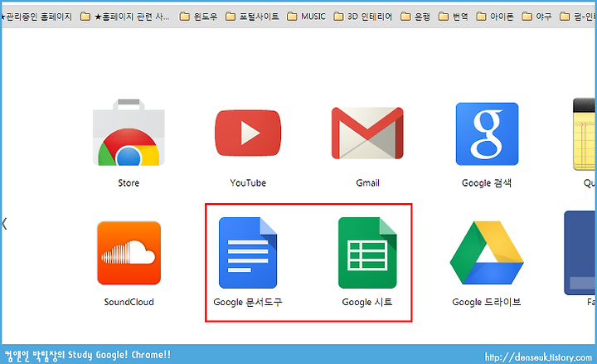Screen dimensions: 597x364
Task: Launch the YouTube app icon
Action: click(248, 133)
